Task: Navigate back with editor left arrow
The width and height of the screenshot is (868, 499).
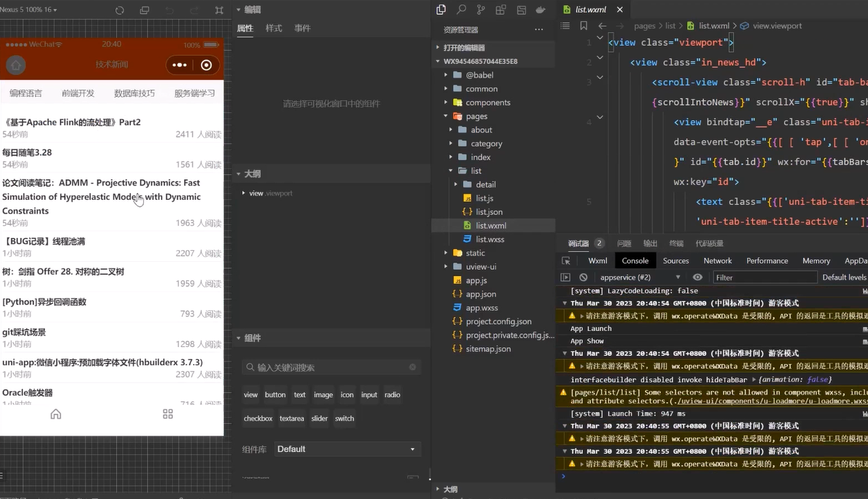Action: [602, 26]
